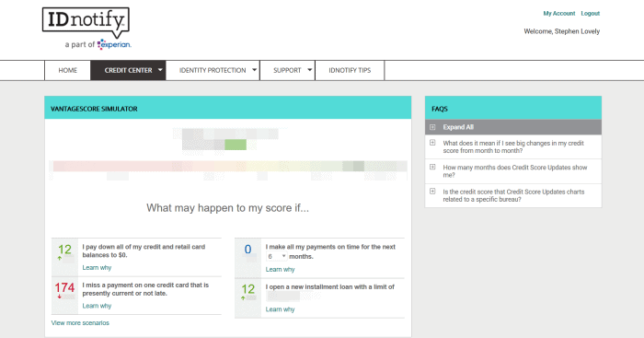This screenshot has height=338, width=644.
Task: Click the Logout link
Action: (591, 14)
